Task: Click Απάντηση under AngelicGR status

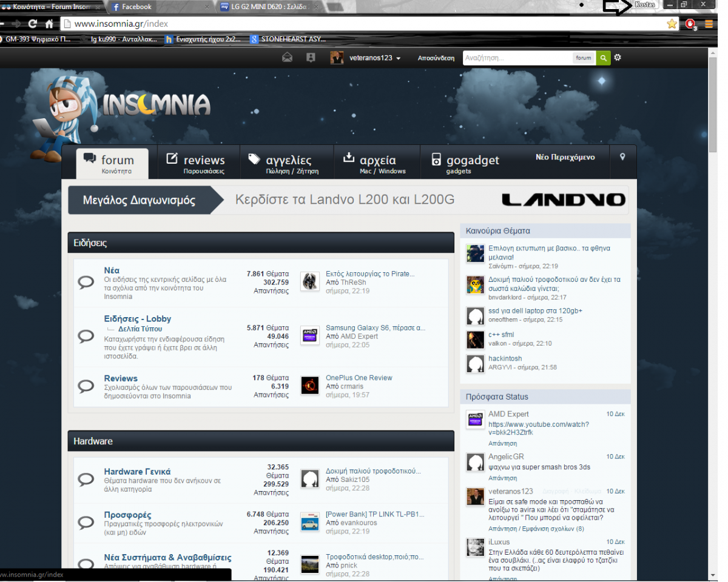Action: [x=503, y=478]
